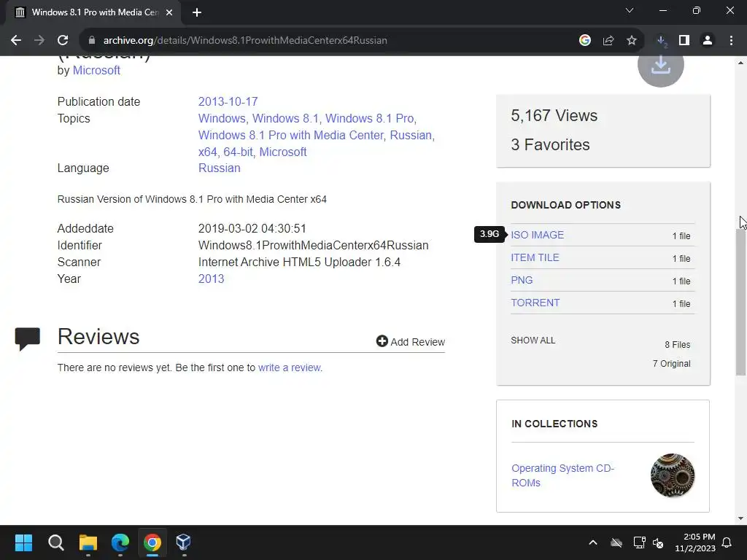Click the share page icon
Screen dimensions: 747x560
pyautogui.click(x=608, y=41)
